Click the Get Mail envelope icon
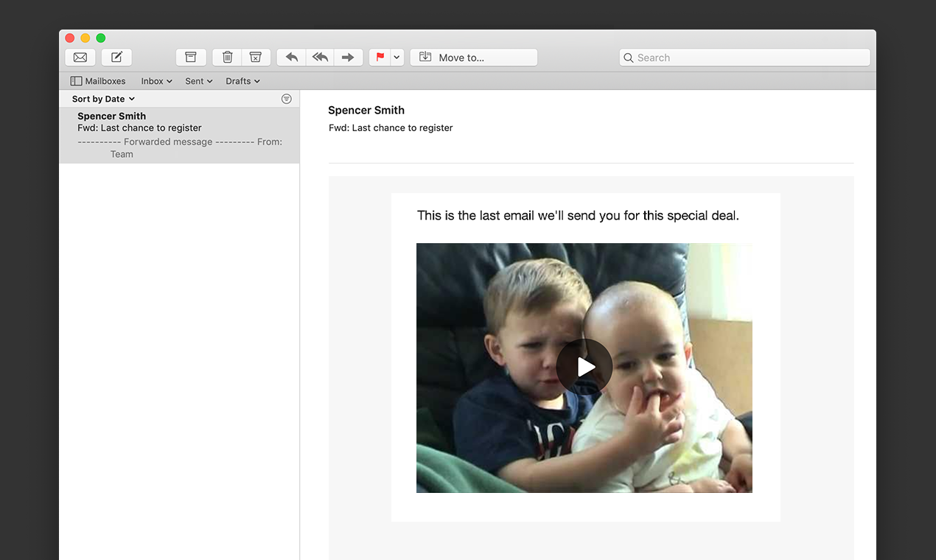 [80, 57]
